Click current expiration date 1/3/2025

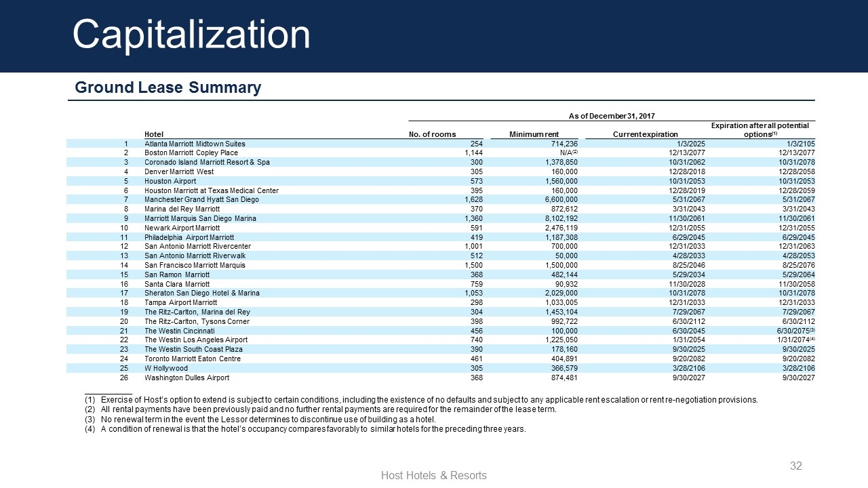click(x=692, y=144)
